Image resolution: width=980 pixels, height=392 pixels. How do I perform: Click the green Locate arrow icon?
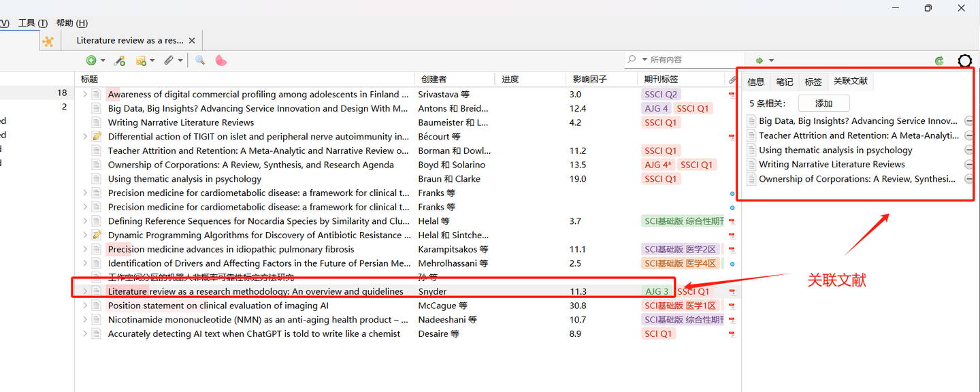point(760,61)
